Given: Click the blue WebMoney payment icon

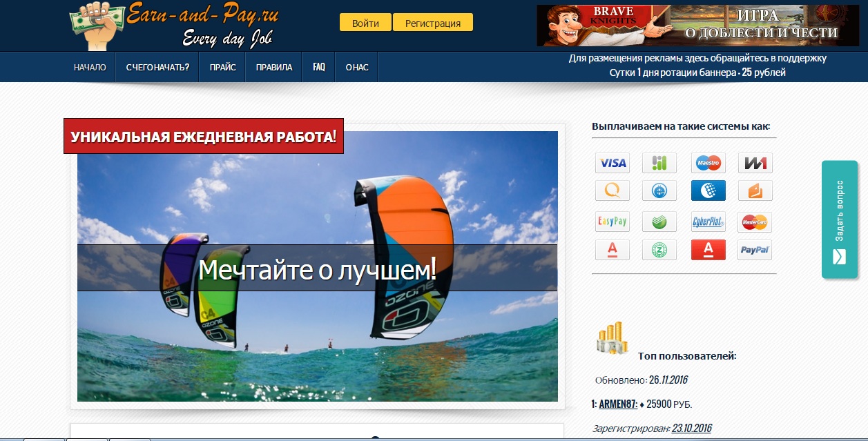Looking at the screenshot, I should point(708,190).
